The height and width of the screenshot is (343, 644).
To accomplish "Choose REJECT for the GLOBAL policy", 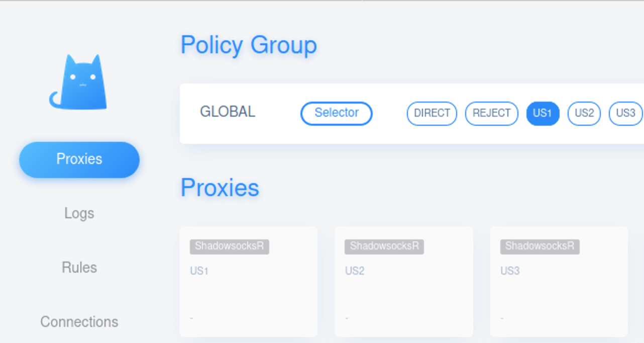I will (x=492, y=113).
